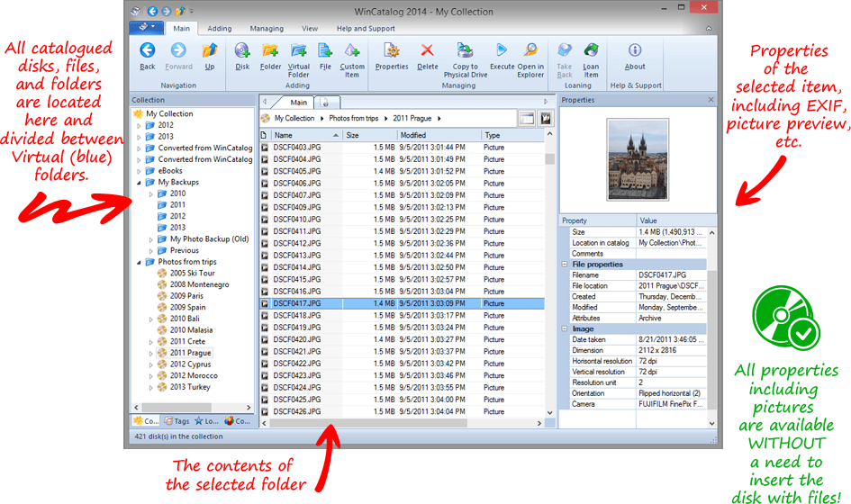Viewport: 851px width, 504px height.
Task: Select 2008 Montenegro disk
Action: pyautogui.click(x=199, y=284)
